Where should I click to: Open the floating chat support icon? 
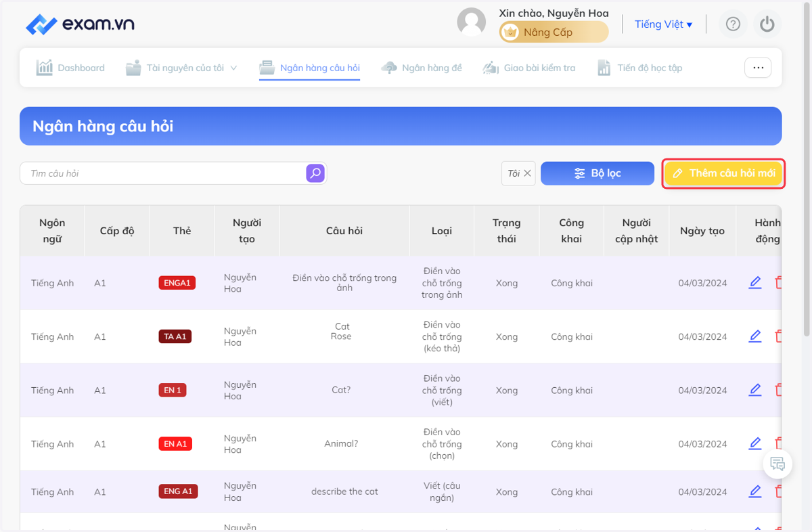click(x=777, y=464)
